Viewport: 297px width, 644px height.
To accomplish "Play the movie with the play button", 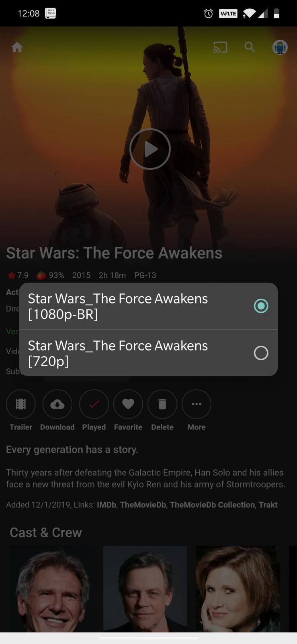I will (150, 149).
